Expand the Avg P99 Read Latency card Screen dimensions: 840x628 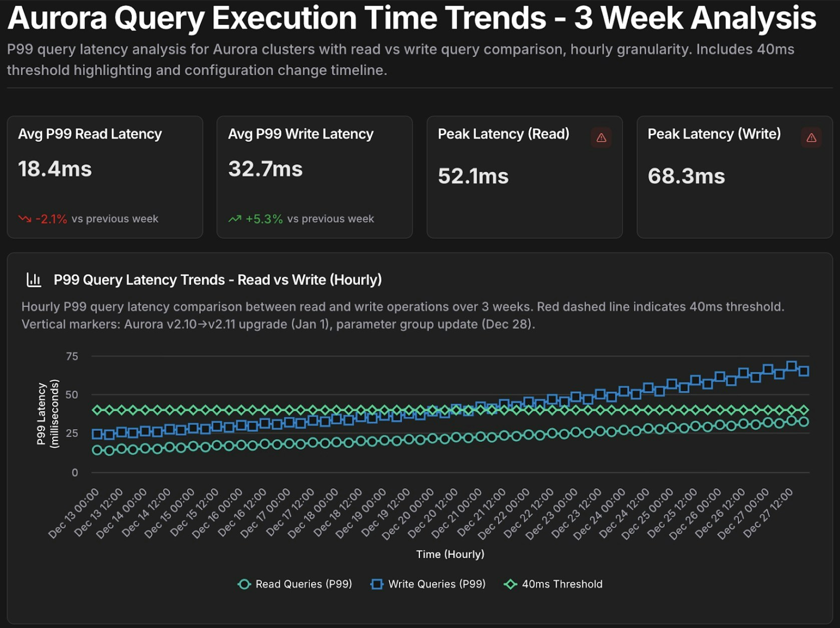(x=105, y=178)
